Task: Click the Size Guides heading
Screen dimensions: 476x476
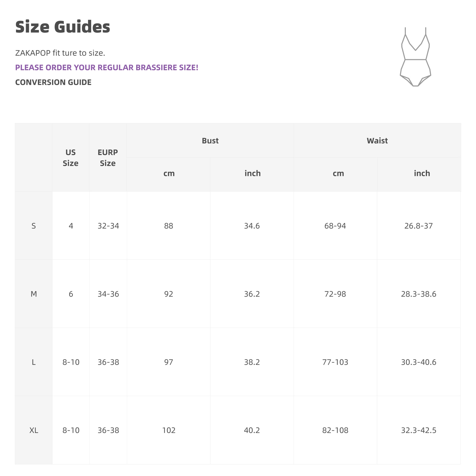Action: tap(63, 27)
